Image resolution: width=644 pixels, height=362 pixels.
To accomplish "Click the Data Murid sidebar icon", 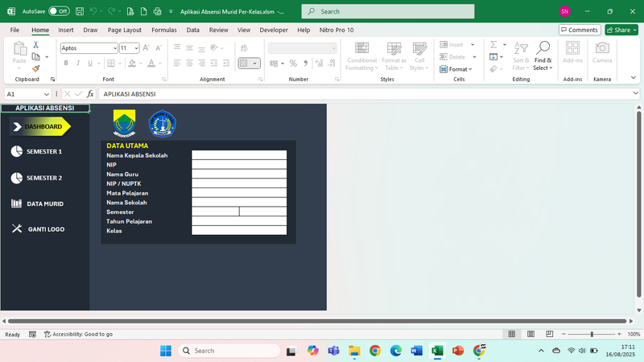I will [17, 204].
